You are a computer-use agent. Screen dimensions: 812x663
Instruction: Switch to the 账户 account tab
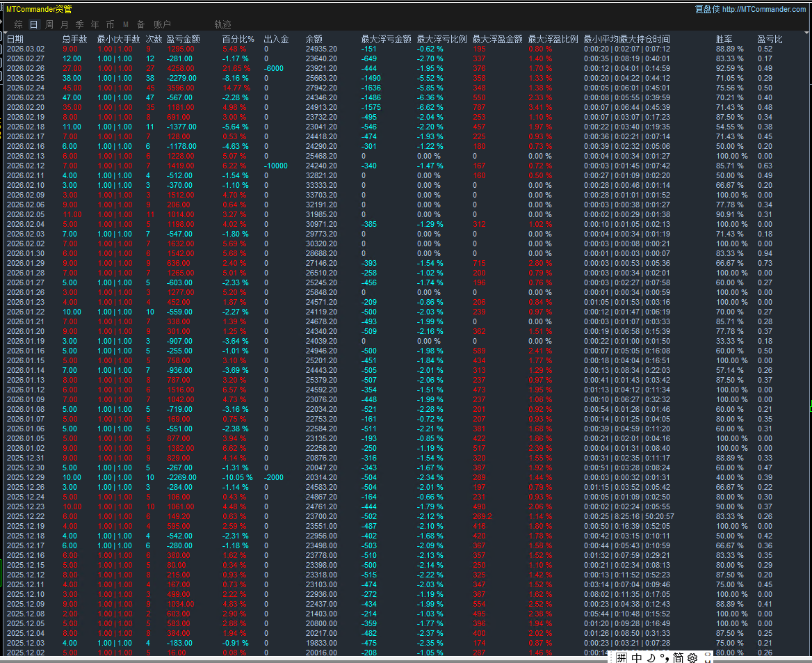tap(162, 24)
